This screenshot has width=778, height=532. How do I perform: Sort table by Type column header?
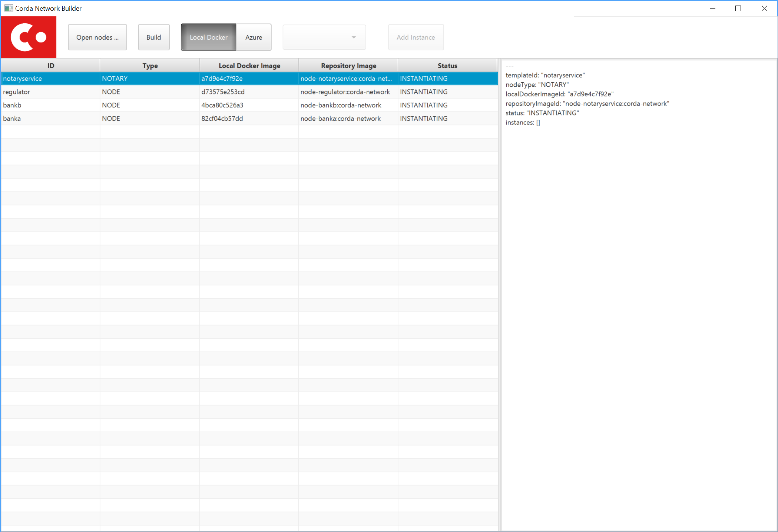pos(150,66)
